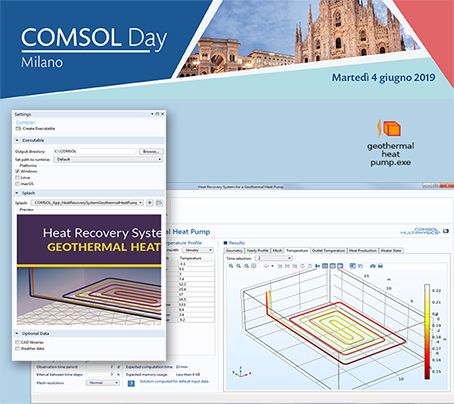
Task: Click the Settings panel pin menu arrow
Action: (152, 114)
